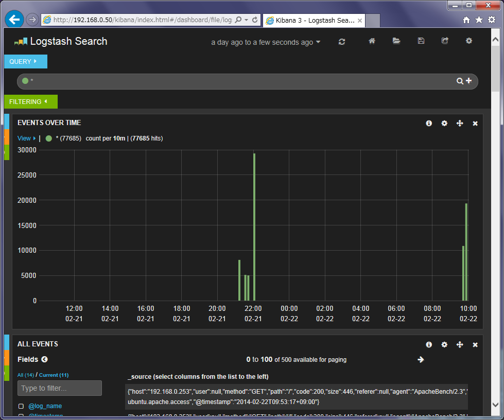Refresh the Kibana dashboard data
This screenshot has height=420, width=504.
click(342, 42)
